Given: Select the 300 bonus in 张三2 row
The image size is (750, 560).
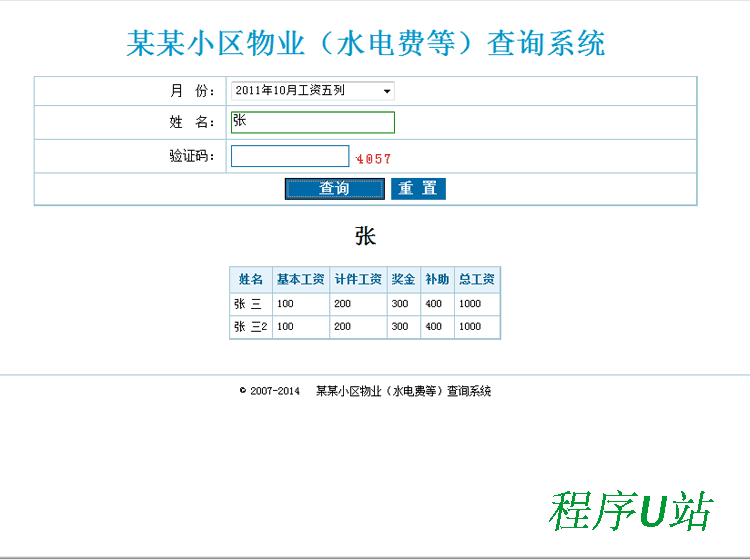Looking at the screenshot, I should (400, 327).
